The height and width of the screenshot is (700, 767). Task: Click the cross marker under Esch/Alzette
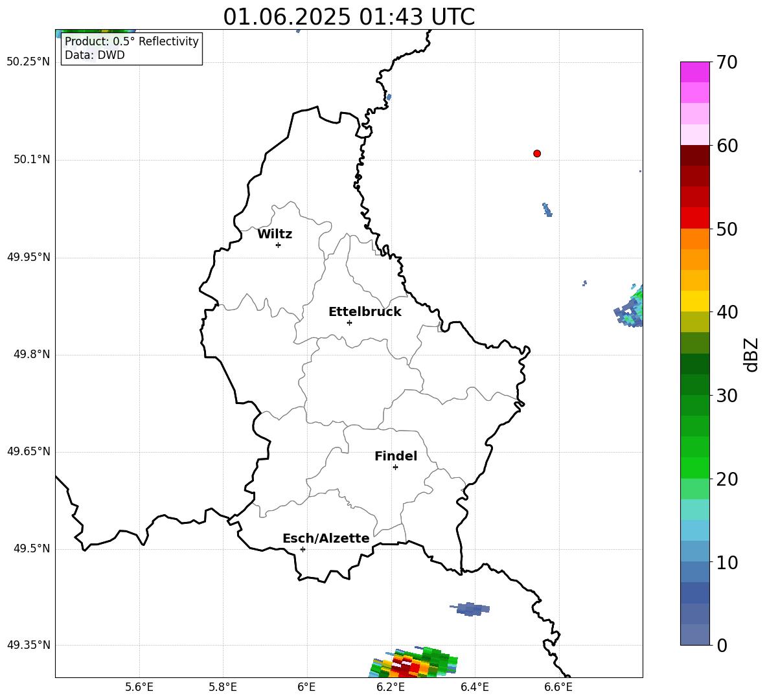pos(303,549)
